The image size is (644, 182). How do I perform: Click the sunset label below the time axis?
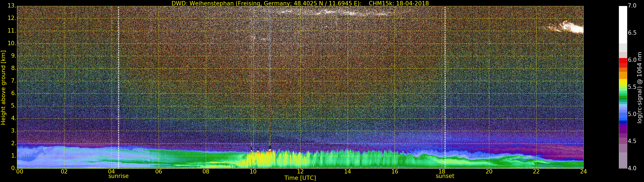[445, 176]
